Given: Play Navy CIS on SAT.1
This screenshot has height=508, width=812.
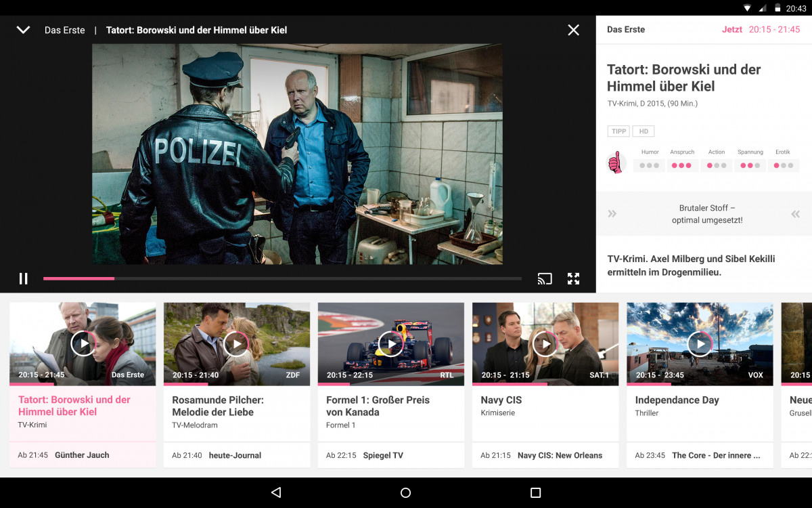Looking at the screenshot, I should [545, 343].
